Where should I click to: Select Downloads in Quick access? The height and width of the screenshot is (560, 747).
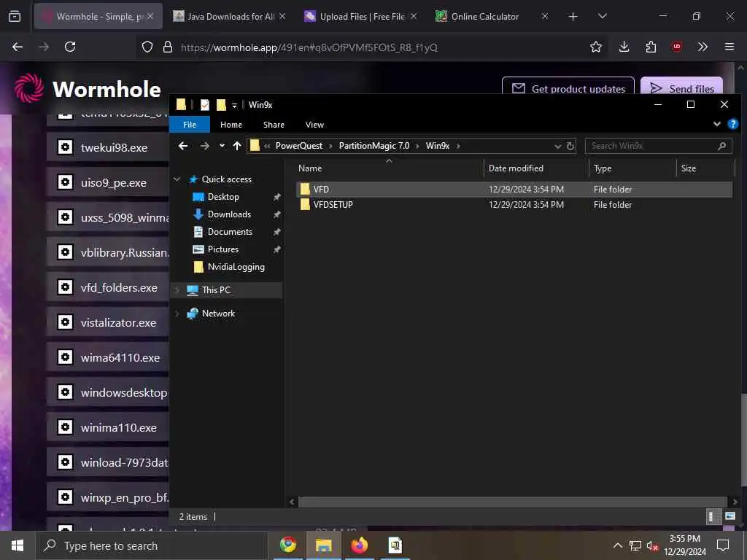click(x=228, y=214)
